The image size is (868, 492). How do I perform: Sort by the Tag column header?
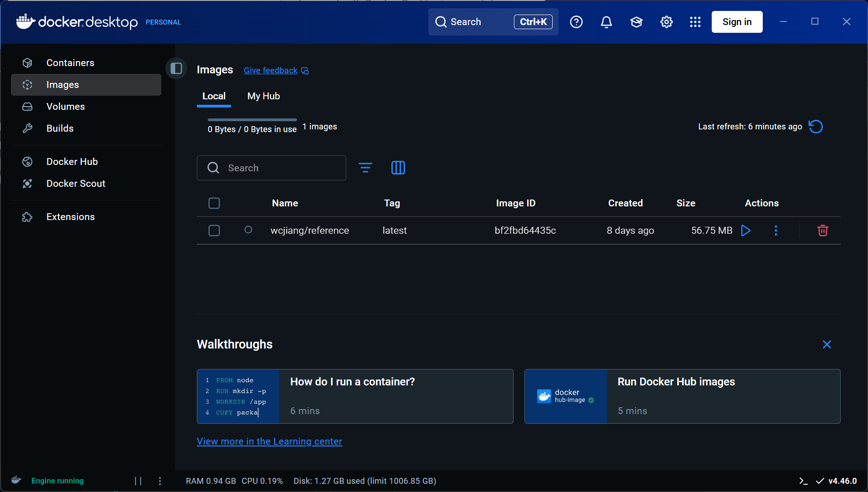coord(392,203)
